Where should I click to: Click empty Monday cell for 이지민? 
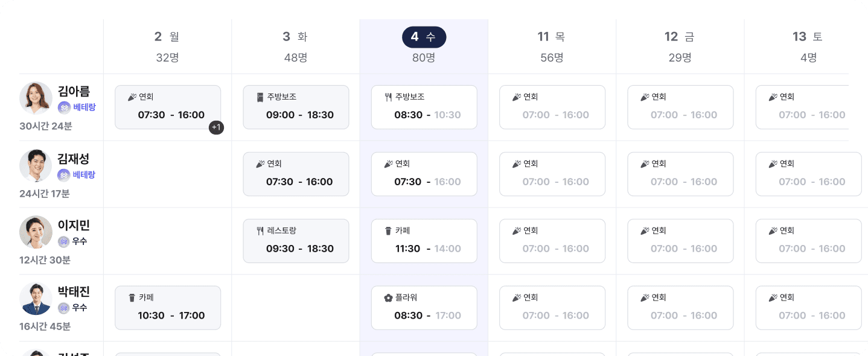[x=168, y=241]
